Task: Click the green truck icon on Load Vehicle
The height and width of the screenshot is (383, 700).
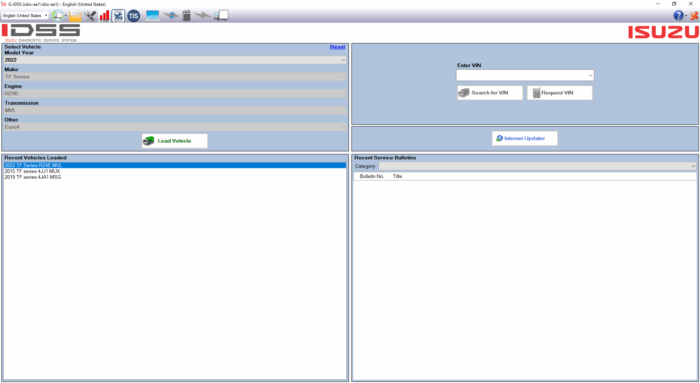Action: coord(149,141)
